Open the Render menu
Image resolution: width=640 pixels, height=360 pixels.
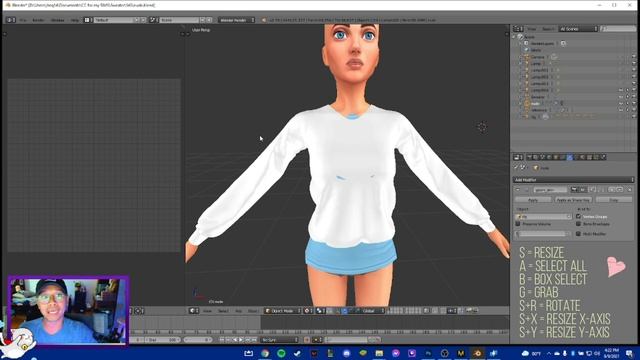38,20
